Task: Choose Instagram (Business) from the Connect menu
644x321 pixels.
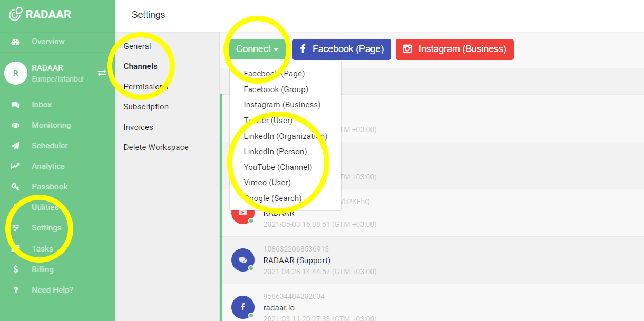Action: coord(282,105)
